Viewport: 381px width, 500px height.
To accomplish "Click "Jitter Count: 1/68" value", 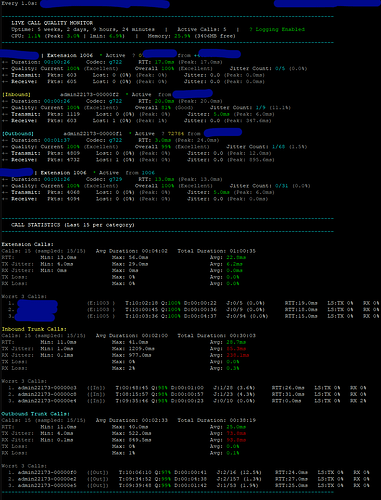I will 256,147.
